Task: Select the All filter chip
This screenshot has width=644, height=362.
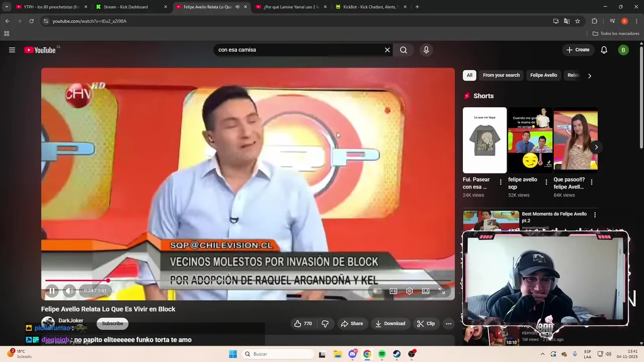Action: tap(469, 75)
